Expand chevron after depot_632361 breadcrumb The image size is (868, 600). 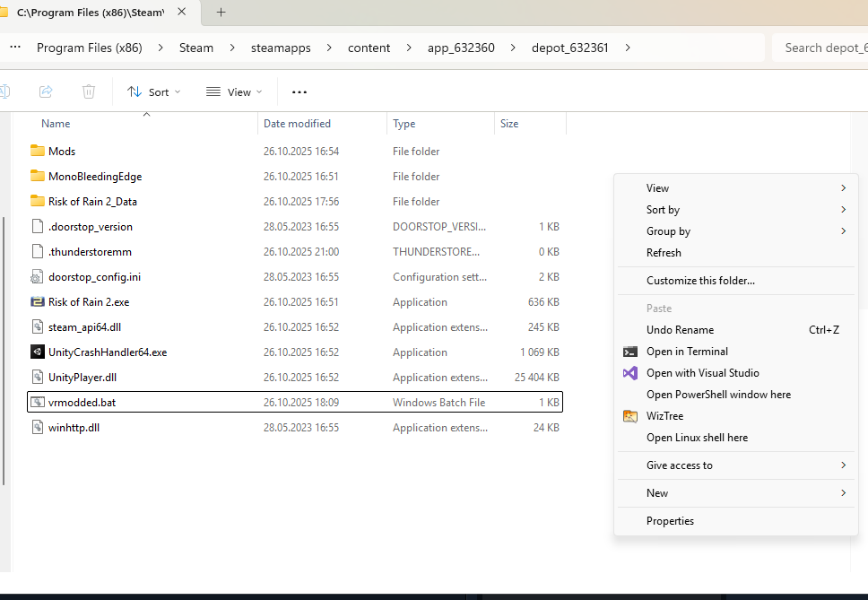627,48
